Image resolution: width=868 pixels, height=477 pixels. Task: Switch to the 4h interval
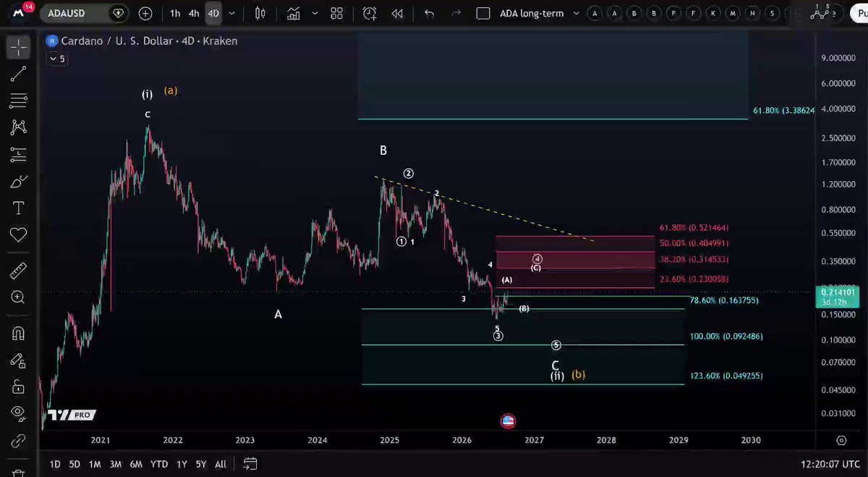click(194, 13)
